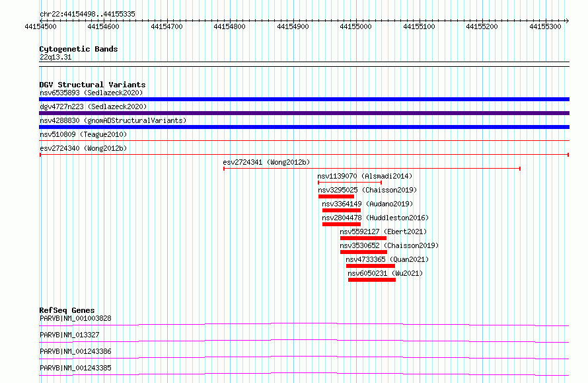Click the red bar under nsv2804478
Viewport: 588px width, 383px height.
(342, 224)
